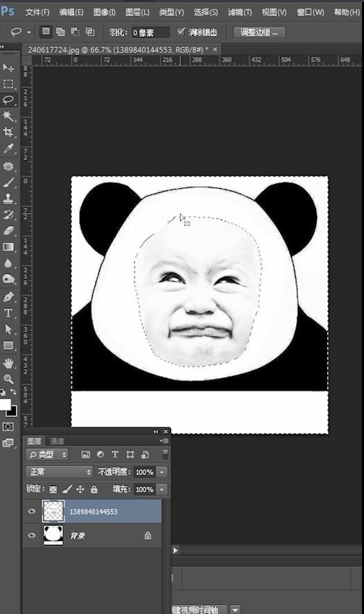Click the 调整边缘 Refine Edge button
The image size is (364, 614).
click(259, 32)
